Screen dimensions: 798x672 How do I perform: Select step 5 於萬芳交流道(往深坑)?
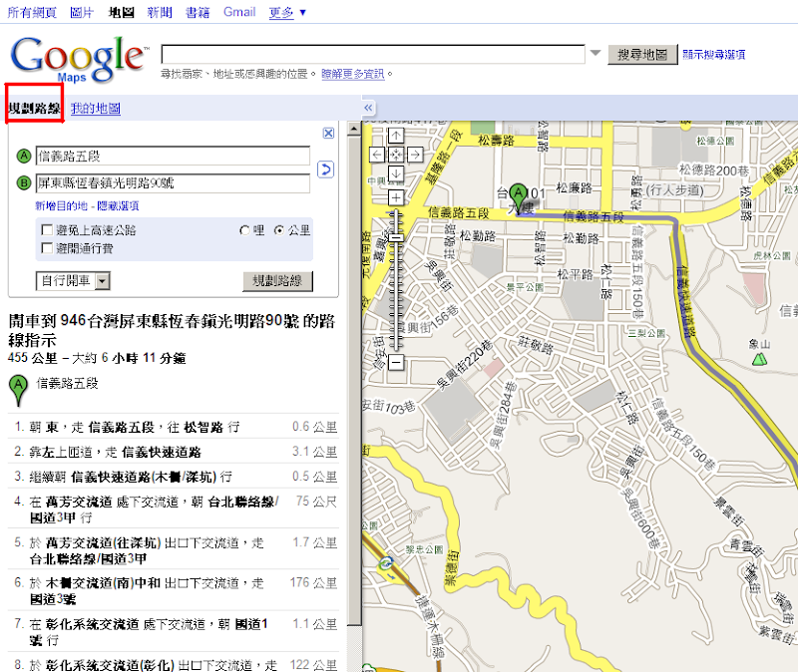tap(174, 550)
